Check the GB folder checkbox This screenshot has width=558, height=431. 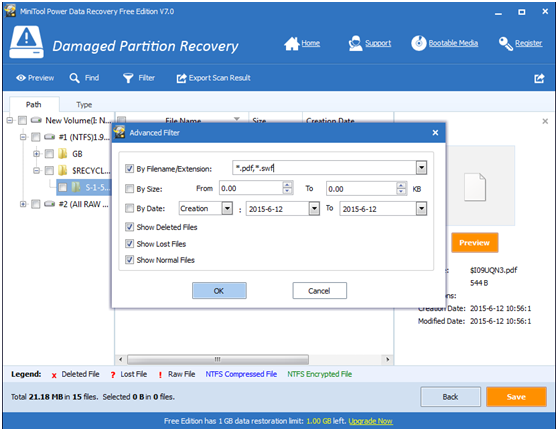coord(49,154)
